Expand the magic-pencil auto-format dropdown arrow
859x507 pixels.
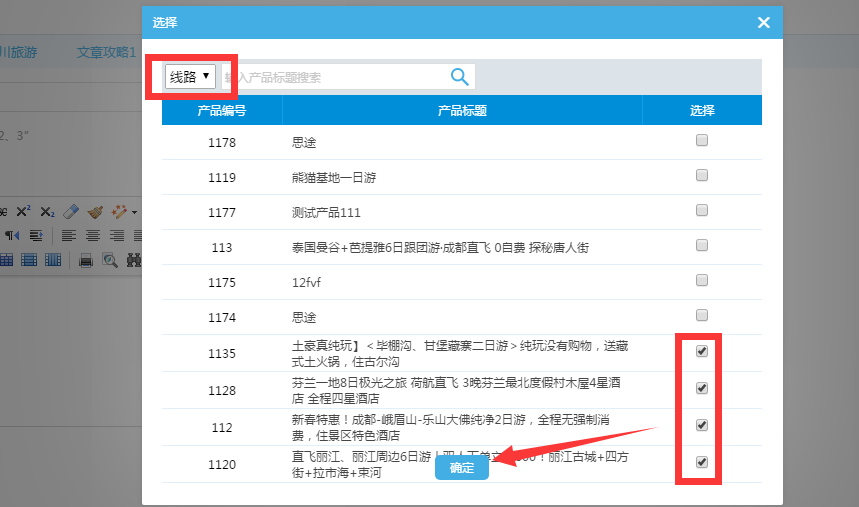pyautogui.click(x=134, y=212)
